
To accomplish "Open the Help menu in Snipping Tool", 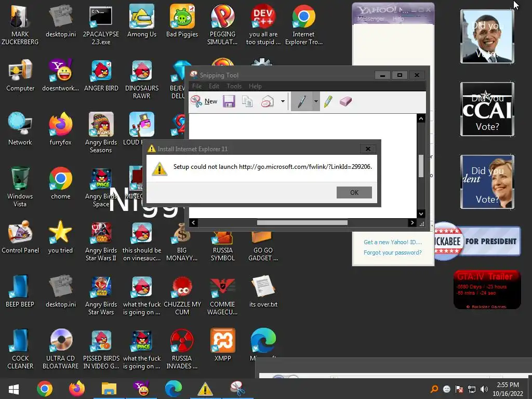I will (255, 86).
